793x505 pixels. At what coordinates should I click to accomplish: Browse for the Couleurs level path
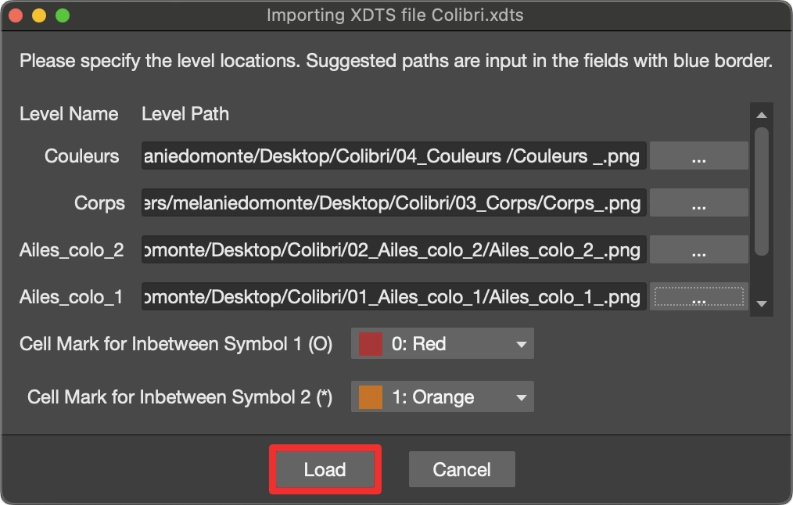click(698, 156)
